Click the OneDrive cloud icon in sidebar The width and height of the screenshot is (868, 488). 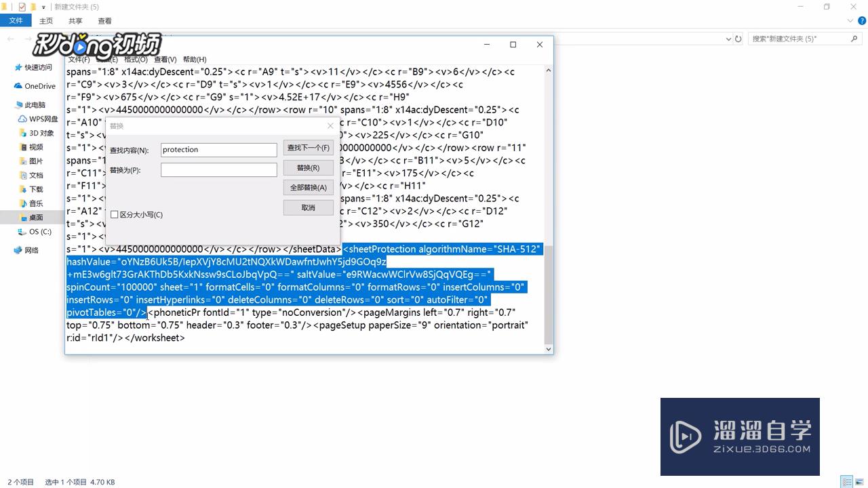pos(18,86)
